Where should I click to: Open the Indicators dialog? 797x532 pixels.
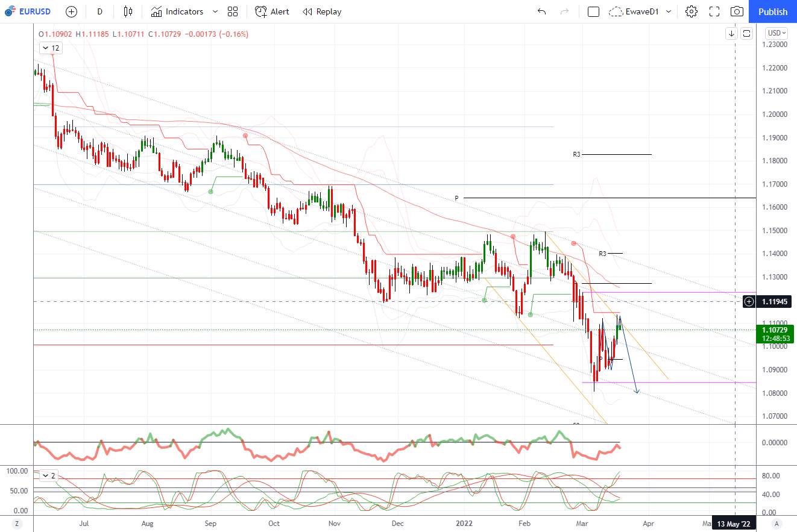pos(177,11)
